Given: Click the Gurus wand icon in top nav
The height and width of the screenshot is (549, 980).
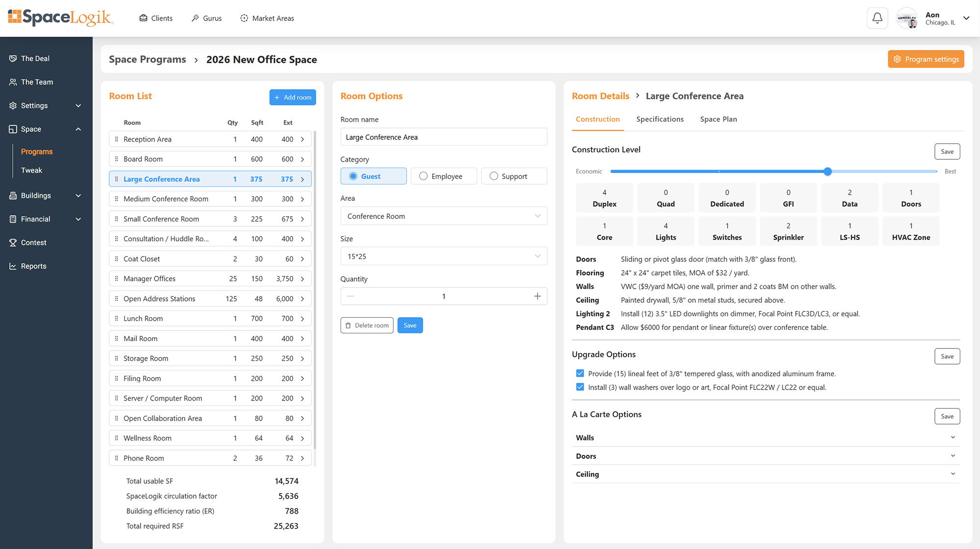Looking at the screenshot, I should tap(195, 18).
